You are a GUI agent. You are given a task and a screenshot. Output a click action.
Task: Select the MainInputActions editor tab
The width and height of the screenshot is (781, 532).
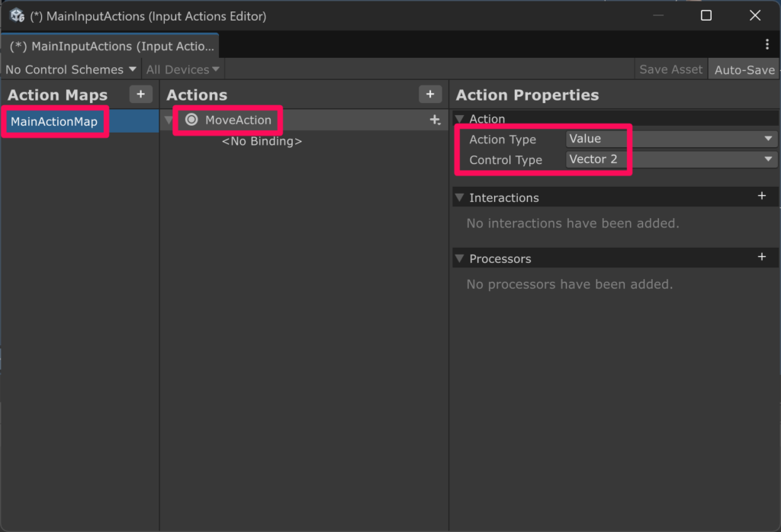click(111, 46)
